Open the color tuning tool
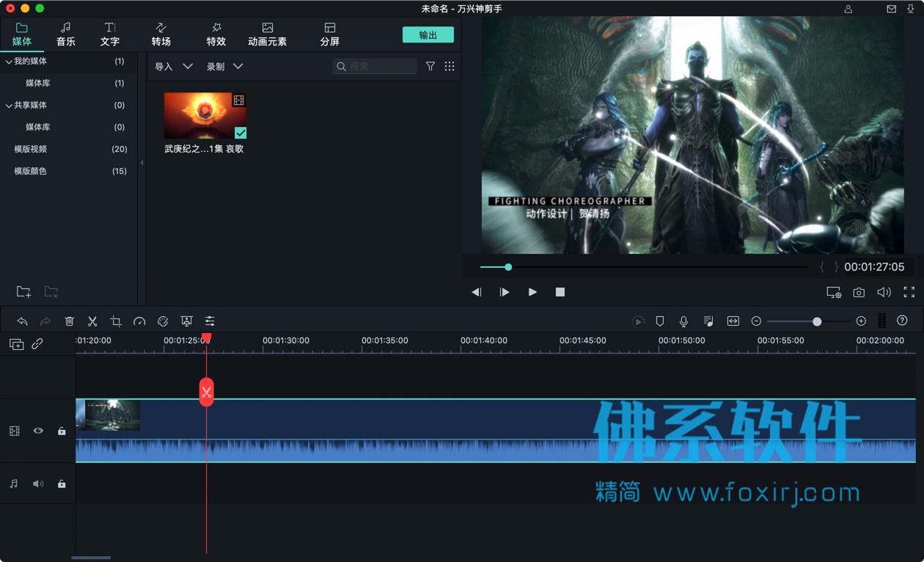 click(x=163, y=321)
